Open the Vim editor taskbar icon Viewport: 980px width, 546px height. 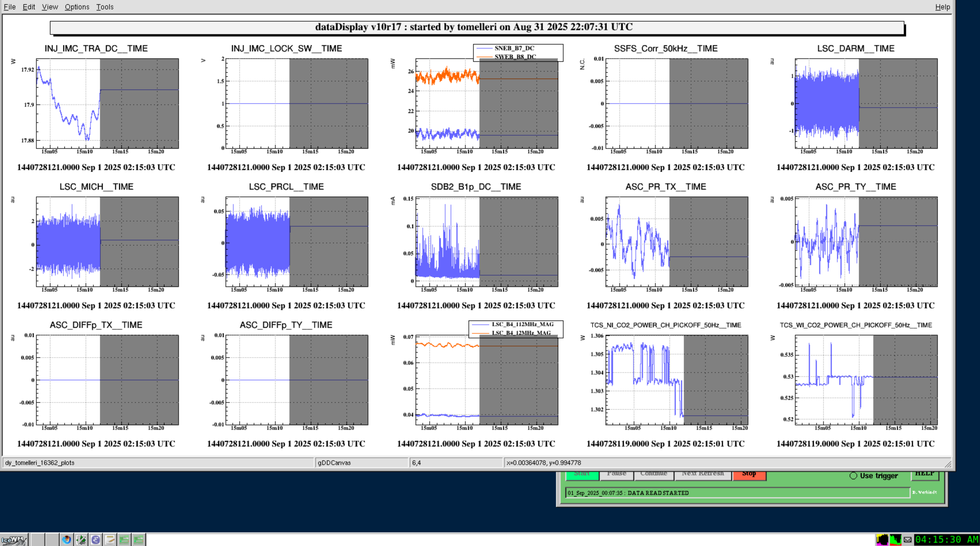[81, 540]
